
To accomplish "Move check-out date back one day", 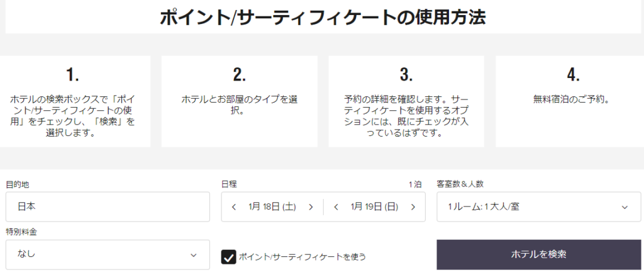I will tap(336, 206).
